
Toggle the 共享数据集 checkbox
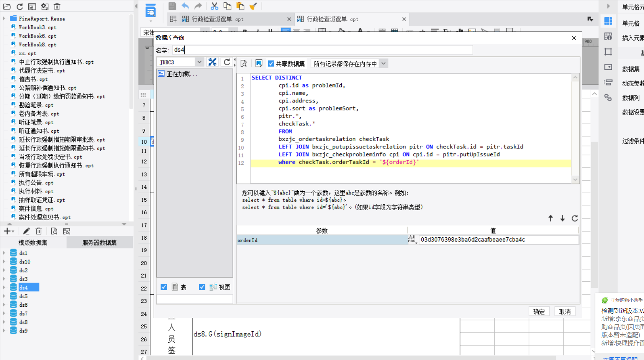[x=271, y=64]
